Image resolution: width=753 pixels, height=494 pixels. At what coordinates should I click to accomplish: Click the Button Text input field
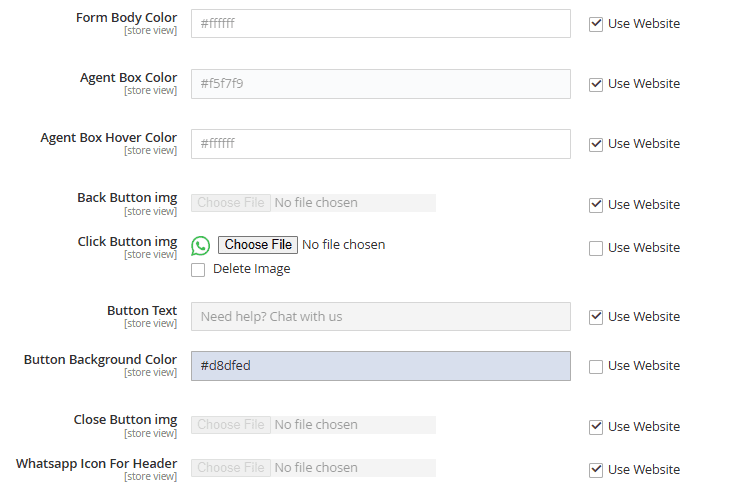(x=380, y=317)
